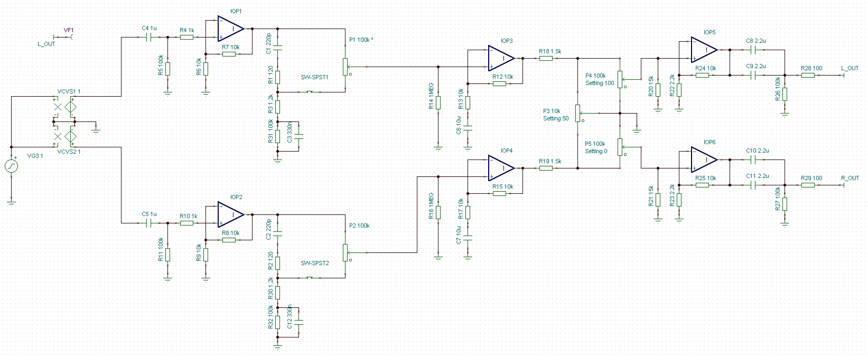Click resistor R14 1MEG
Image resolution: width=868 pixels, height=357 pixels.
(x=438, y=103)
